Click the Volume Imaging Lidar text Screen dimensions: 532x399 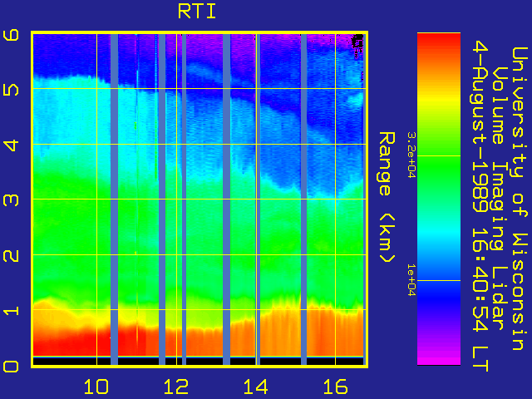[500, 198]
